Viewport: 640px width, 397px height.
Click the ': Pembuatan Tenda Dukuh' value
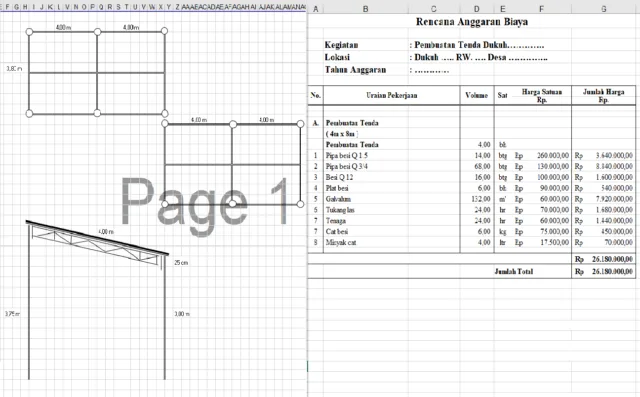(x=477, y=45)
